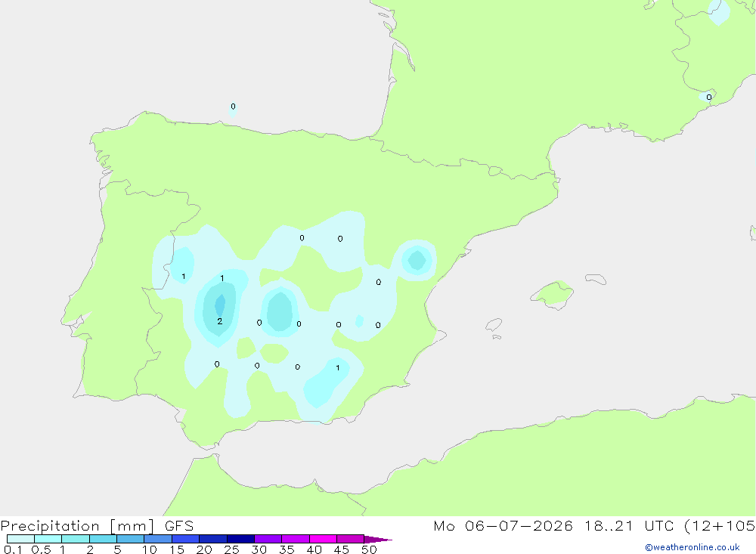Select the legend swatch between 0.5 and 1
Viewport: 756px width, 554px height.
click(x=48, y=539)
